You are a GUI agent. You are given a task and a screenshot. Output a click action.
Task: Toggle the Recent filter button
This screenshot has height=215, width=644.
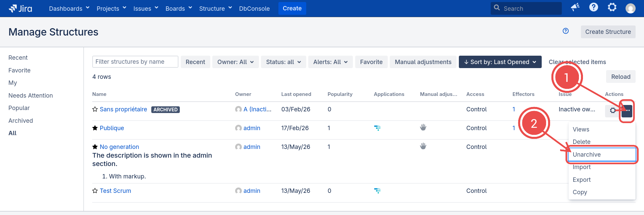coord(195,62)
